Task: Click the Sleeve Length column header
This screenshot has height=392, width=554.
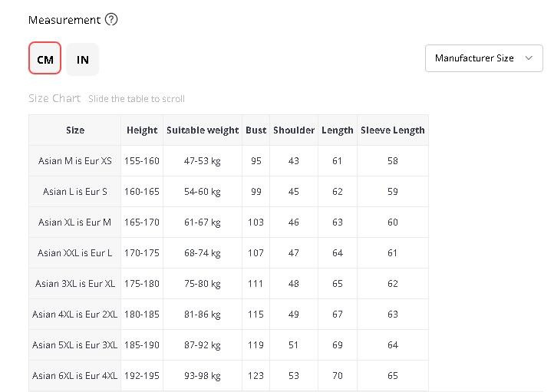Action: click(x=392, y=130)
